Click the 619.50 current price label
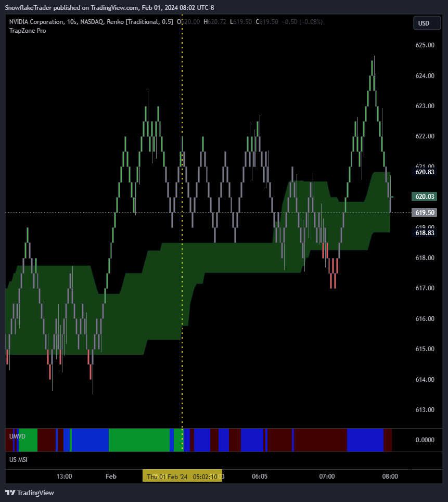Image resolution: width=448 pixels, height=502 pixels. click(x=424, y=213)
